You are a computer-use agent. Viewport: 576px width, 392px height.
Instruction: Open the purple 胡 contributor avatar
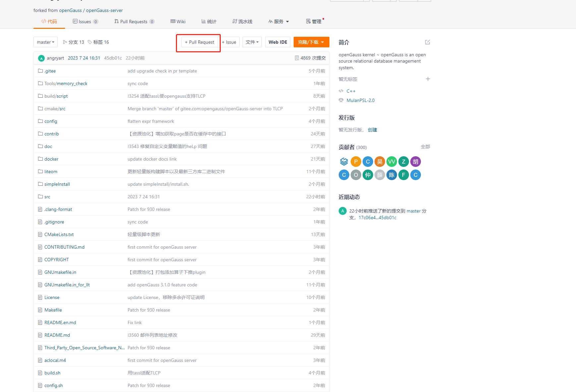point(416,162)
